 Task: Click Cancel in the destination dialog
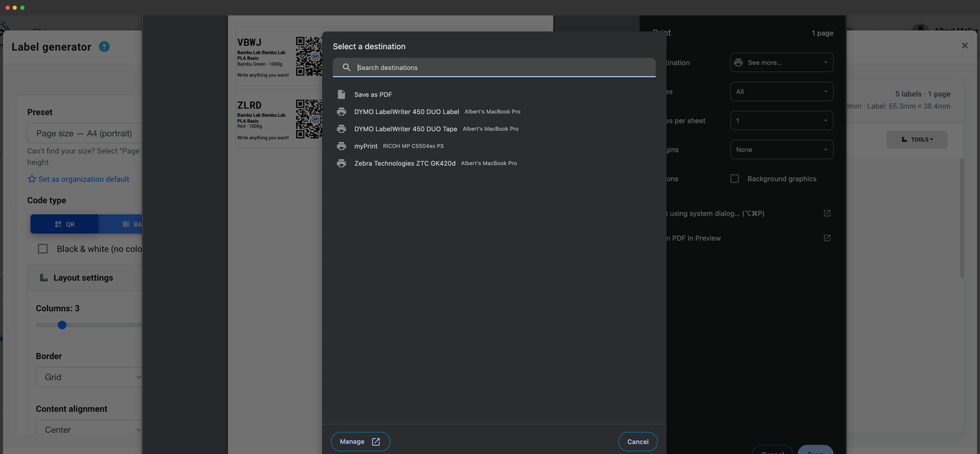coord(638,441)
